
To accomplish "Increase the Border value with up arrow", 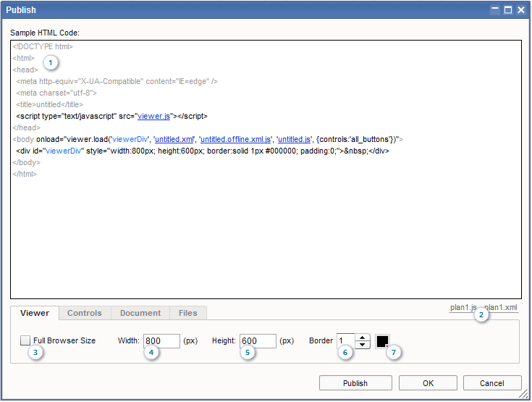I will pos(363,338).
